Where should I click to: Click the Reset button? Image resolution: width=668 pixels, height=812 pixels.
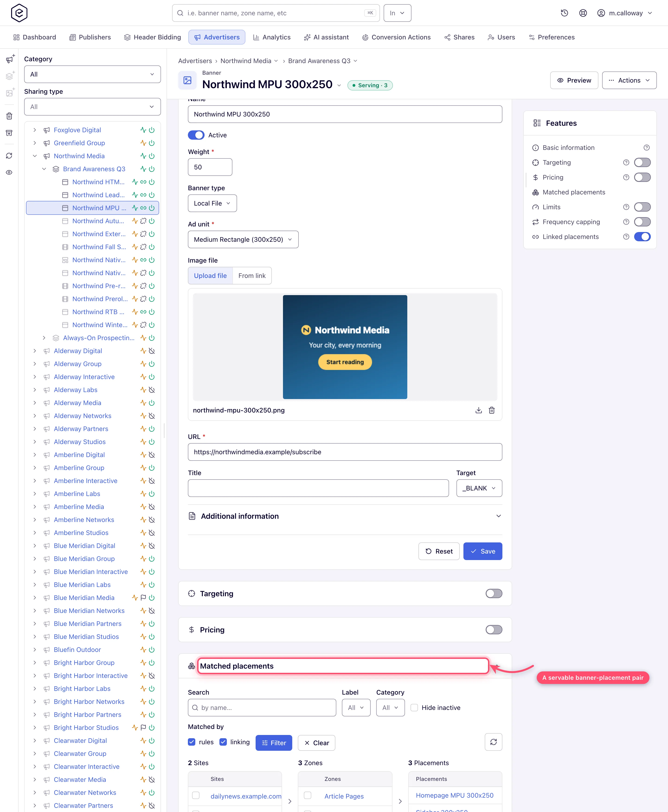click(439, 551)
